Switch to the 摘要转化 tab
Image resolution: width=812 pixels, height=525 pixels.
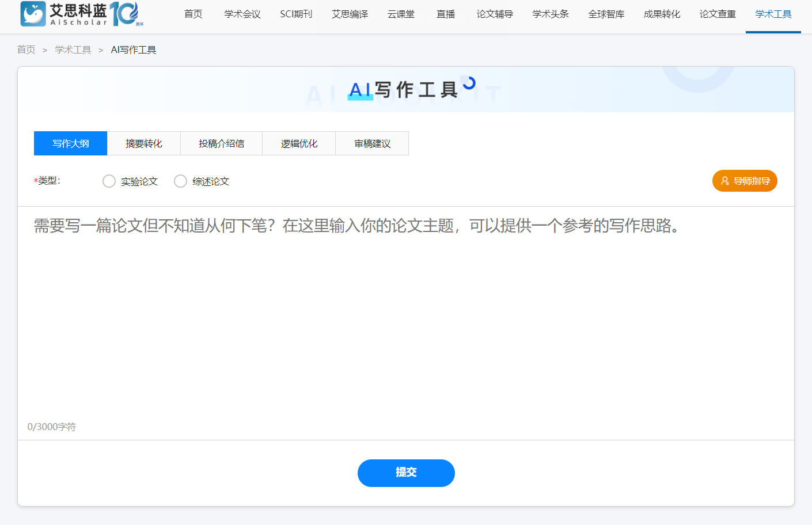[x=144, y=143]
